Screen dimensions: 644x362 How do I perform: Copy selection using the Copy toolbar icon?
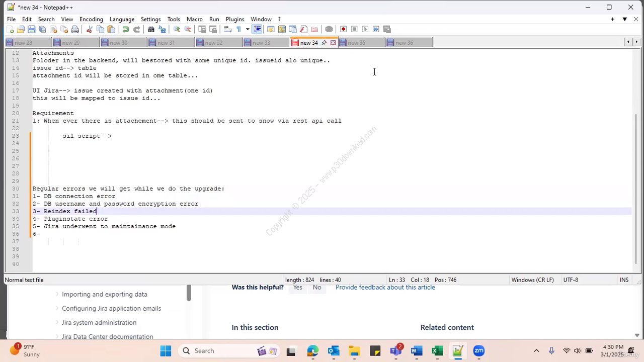(x=100, y=29)
